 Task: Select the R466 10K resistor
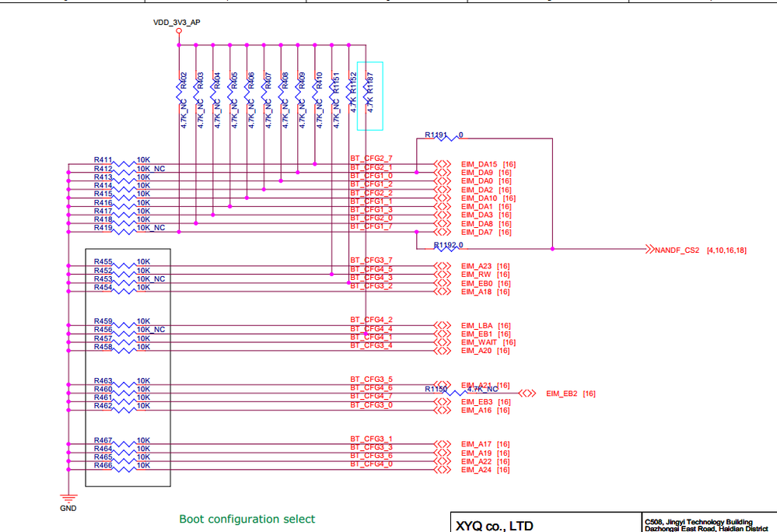click(x=124, y=469)
